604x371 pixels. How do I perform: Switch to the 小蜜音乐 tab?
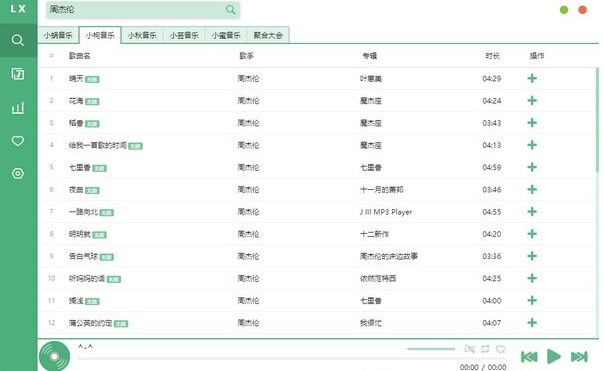(x=226, y=35)
